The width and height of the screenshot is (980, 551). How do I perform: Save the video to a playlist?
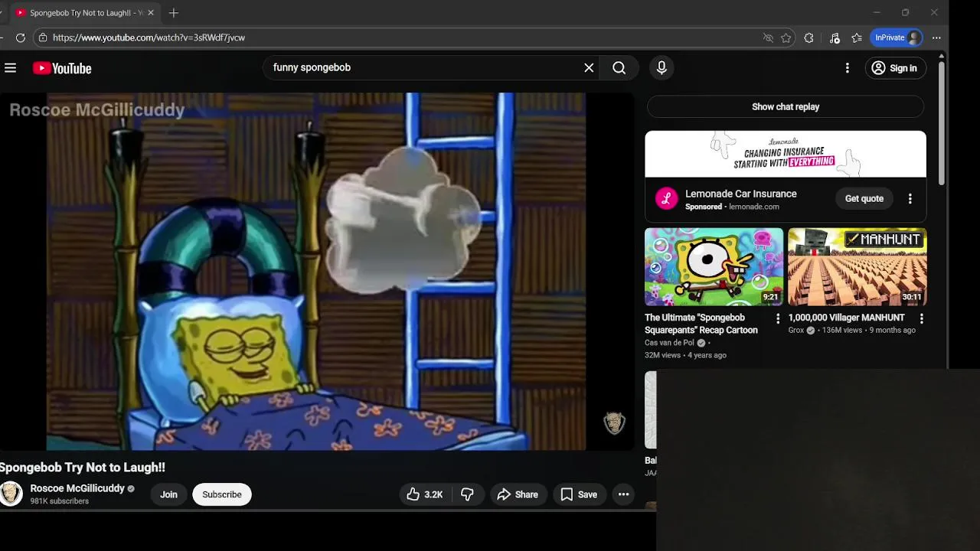pyautogui.click(x=579, y=494)
